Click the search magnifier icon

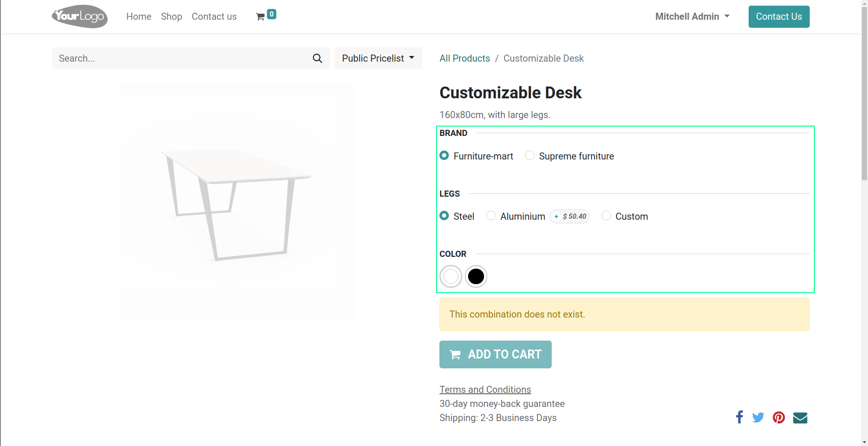click(x=317, y=58)
